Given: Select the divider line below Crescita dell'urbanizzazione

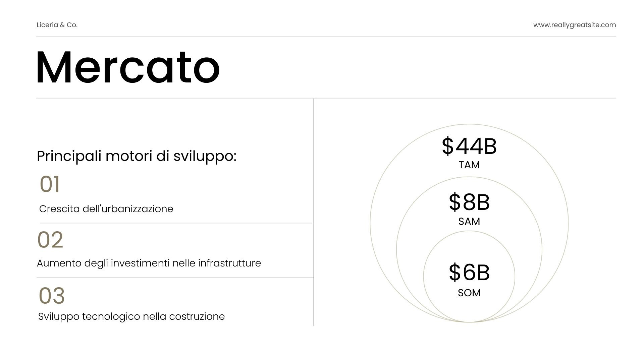Looking at the screenshot, I should pos(176,223).
